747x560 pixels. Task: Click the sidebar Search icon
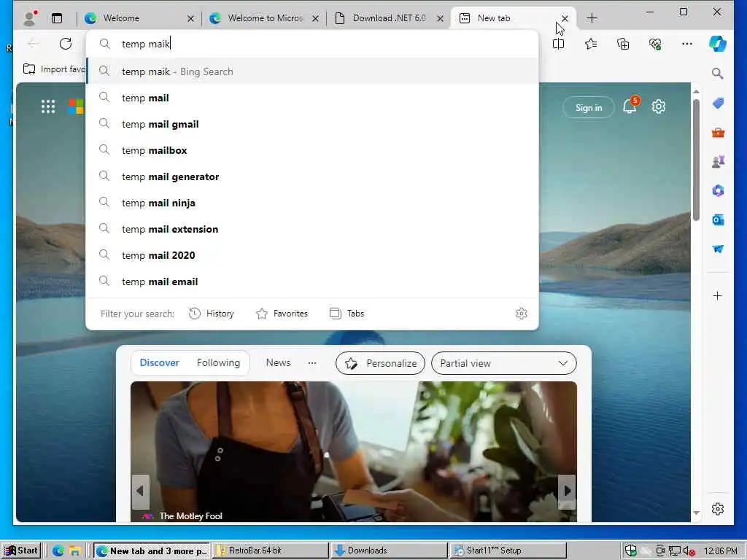(x=718, y=74)
